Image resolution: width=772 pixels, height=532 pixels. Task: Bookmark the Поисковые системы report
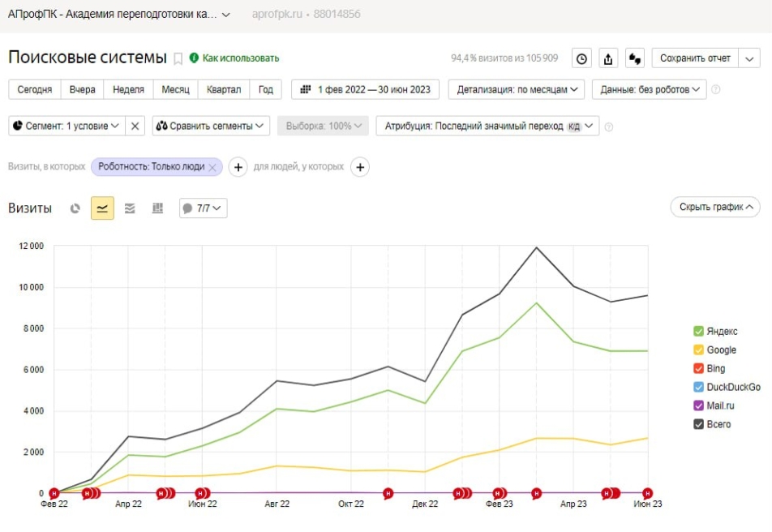point(178,58)
